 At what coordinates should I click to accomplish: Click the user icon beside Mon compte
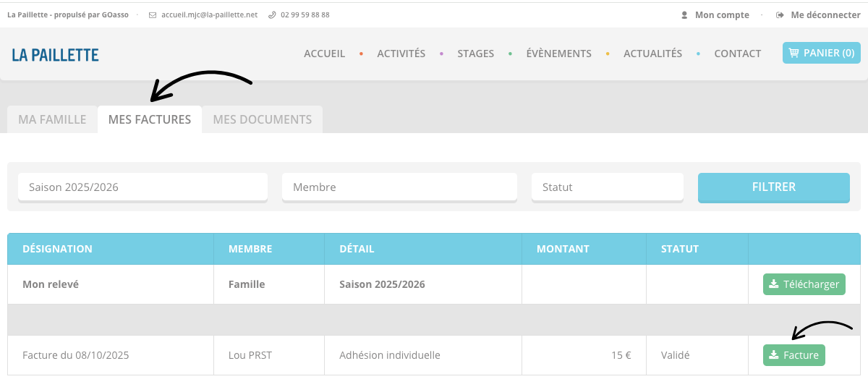coord(684,15)
